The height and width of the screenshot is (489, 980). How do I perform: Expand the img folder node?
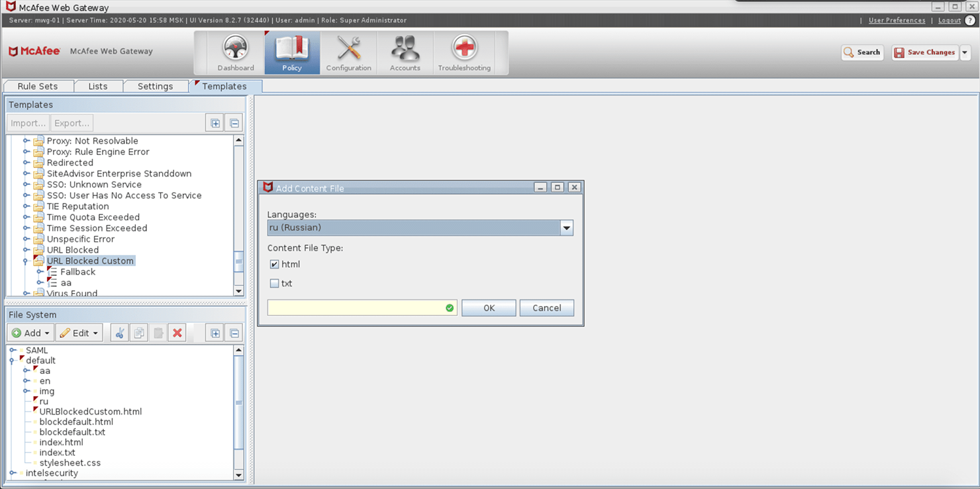tap(26, 392)
